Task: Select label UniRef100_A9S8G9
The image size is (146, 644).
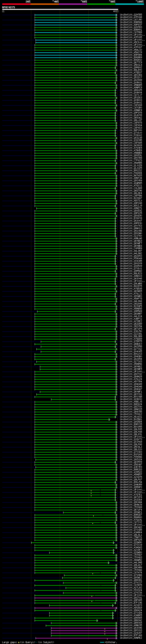Action: pyautogui.click(x=131, y=608)
